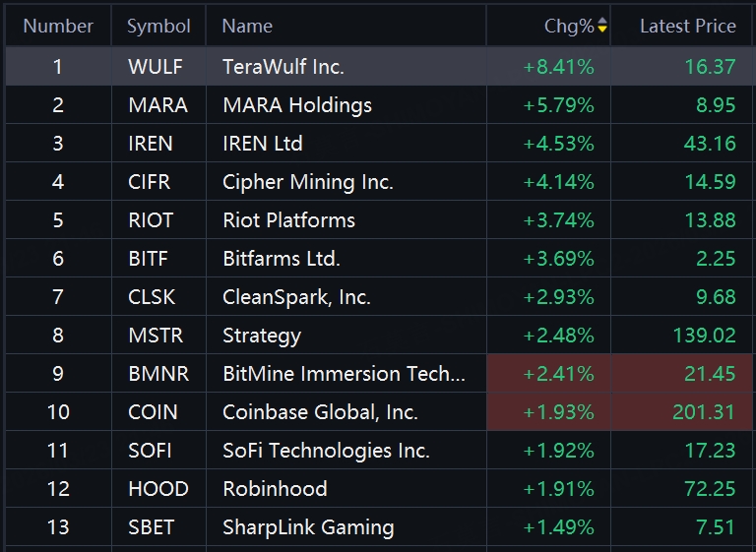Click BitMine's highlighted +2.41% change cell
Screen dimensions: 756x552
[x=558, y=374]
